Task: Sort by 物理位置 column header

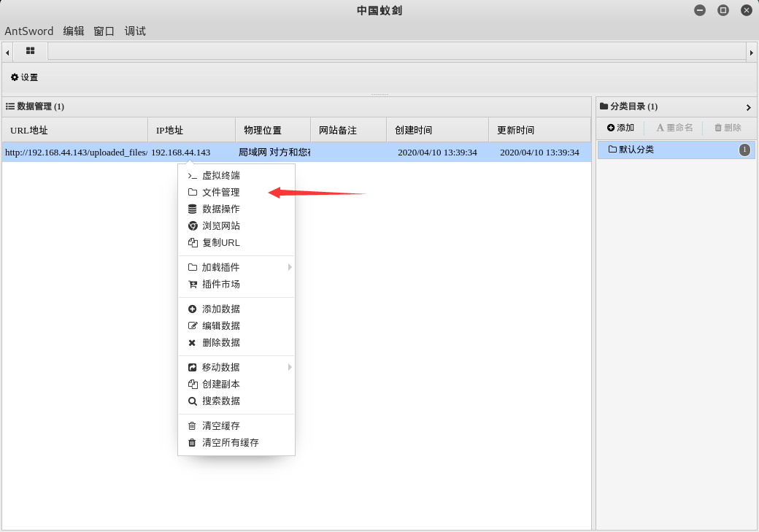Action: pyautogui.click(x=273, y=130)
